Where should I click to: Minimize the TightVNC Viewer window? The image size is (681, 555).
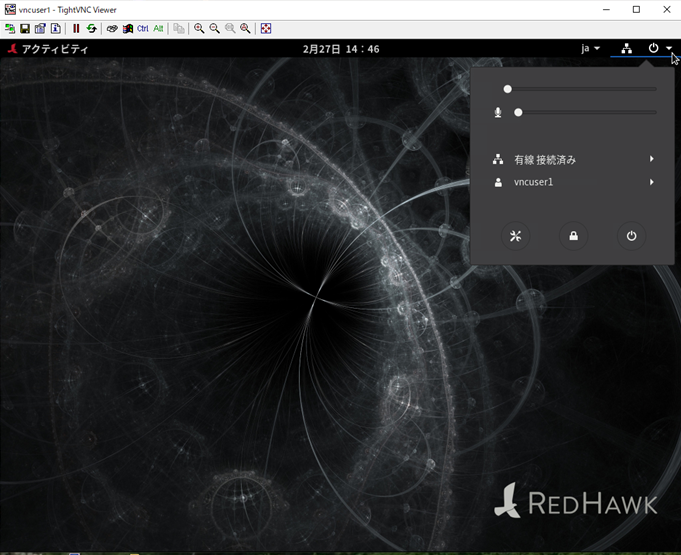point(606,10)
